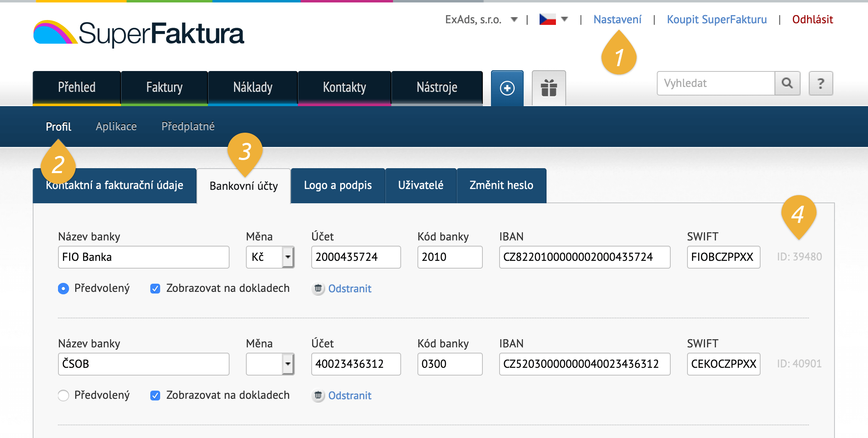Click the Kód banky field 2010
868x438 pixels.
tap(450, 257)
